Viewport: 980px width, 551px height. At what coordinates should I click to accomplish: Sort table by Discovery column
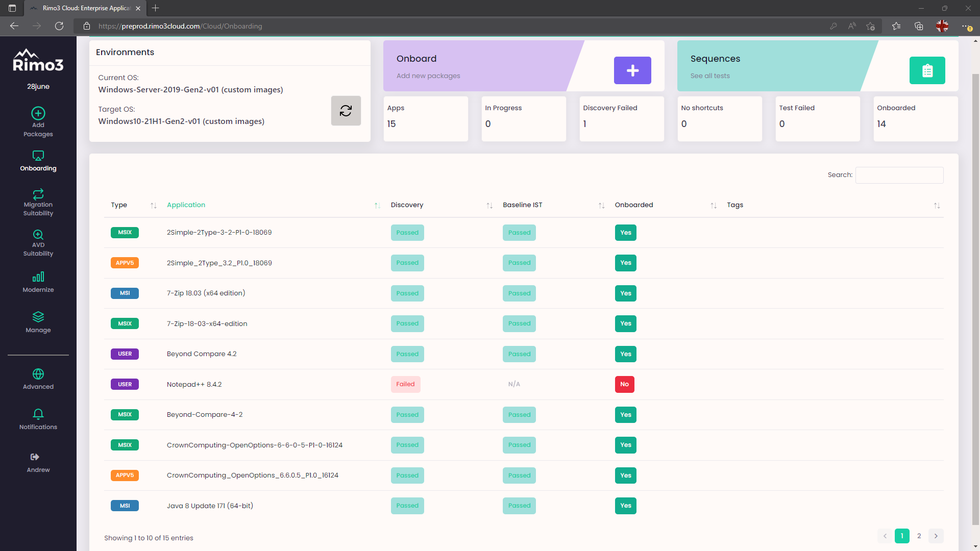407,205
